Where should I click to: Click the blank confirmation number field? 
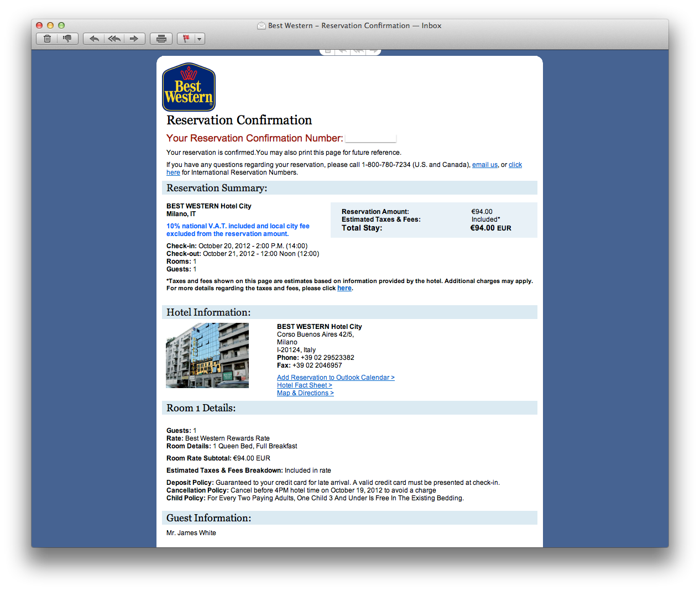[x=370, y=138]
